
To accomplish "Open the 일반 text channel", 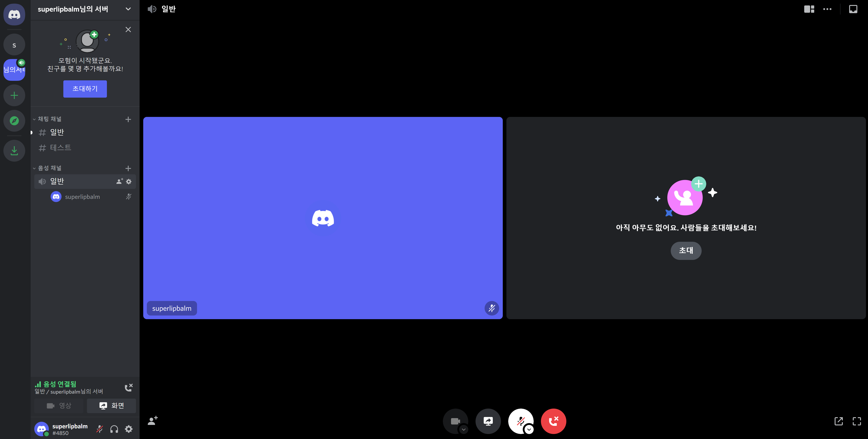I will (x=57, y=132).
